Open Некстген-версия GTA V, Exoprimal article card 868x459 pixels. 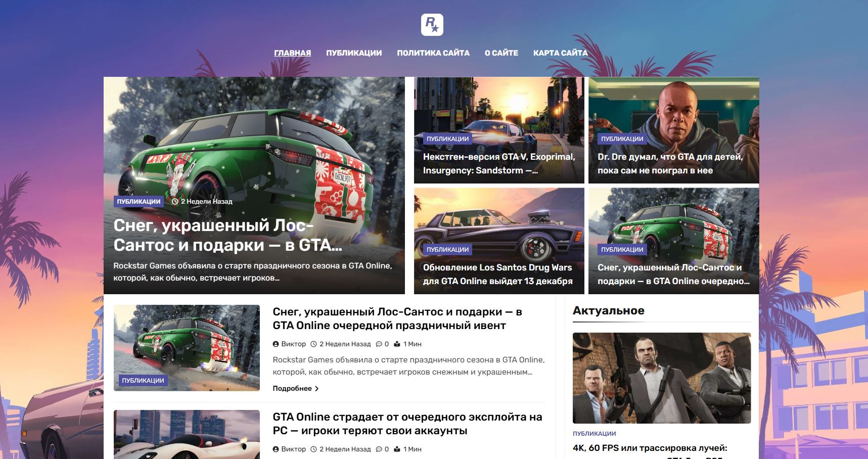point(499,163)
